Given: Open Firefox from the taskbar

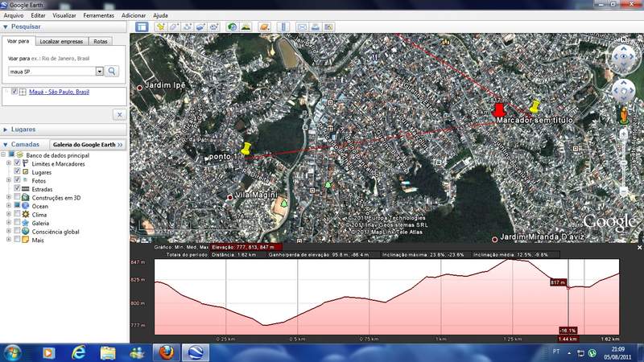Looking at the screenshot, I should (x=167, y=352).
